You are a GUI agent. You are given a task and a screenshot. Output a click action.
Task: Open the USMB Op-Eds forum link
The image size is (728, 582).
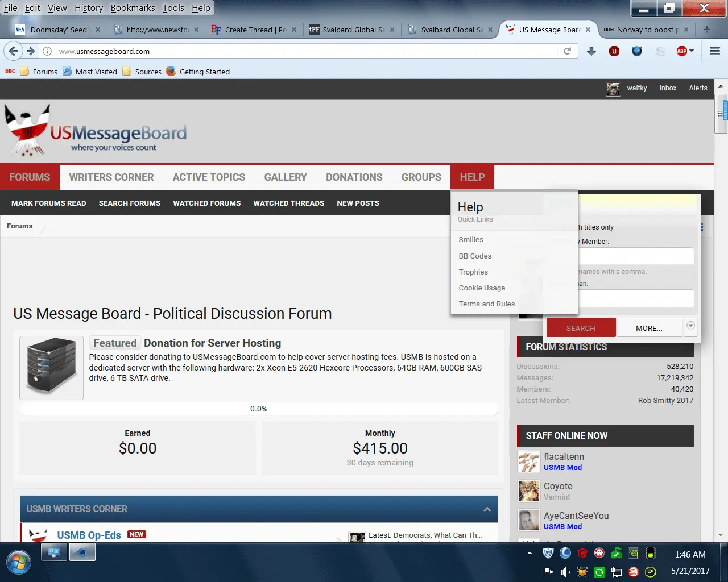(89, 535)
